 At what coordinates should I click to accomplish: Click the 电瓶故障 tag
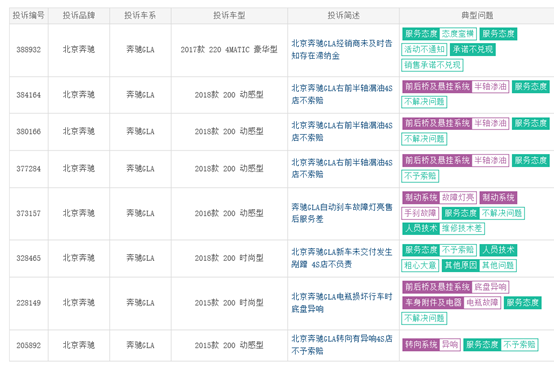(482, 303)
